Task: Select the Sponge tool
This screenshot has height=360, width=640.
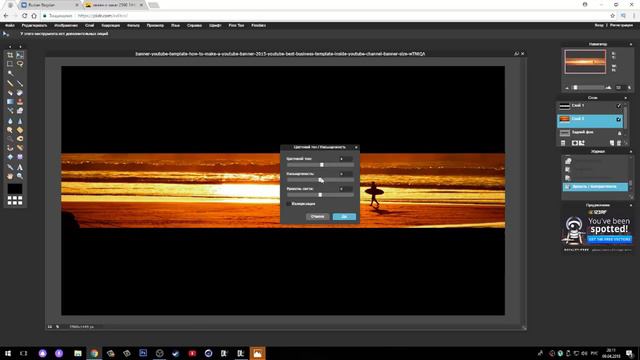Action: click(20, 130)
